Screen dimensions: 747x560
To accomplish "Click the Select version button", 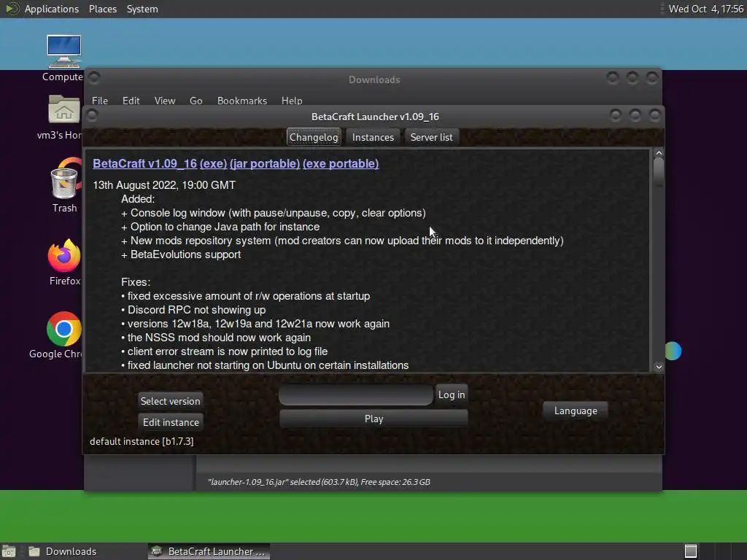I will tap(170, 401).
